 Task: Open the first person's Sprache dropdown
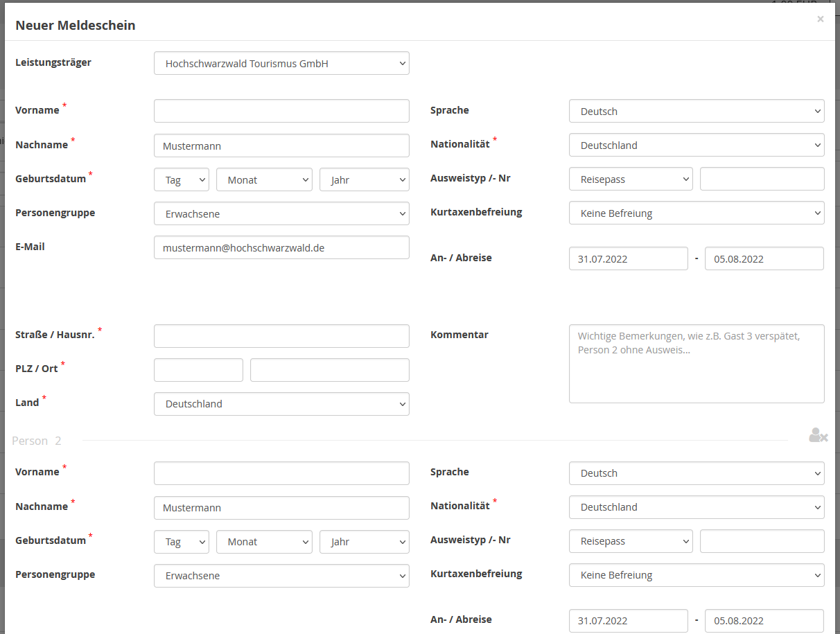click(697, 111)
